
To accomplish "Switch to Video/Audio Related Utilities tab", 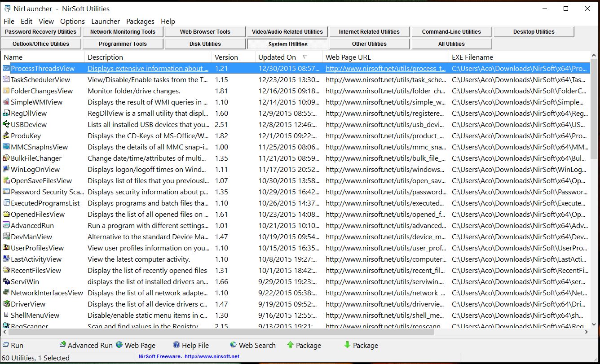I will (x=287, y=32).
